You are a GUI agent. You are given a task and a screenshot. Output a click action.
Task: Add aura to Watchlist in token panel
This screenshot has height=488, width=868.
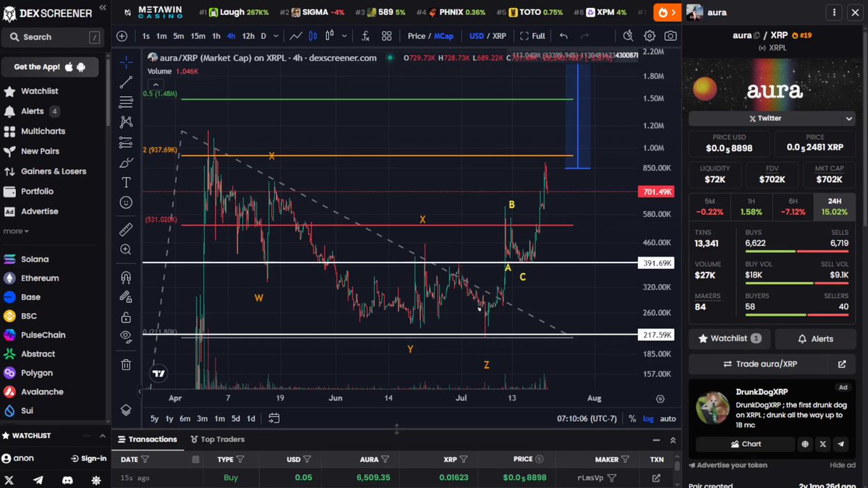729,338
